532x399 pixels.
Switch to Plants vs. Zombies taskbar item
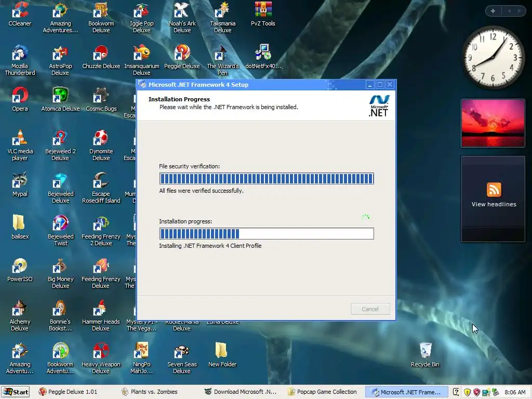coord(150,392)
